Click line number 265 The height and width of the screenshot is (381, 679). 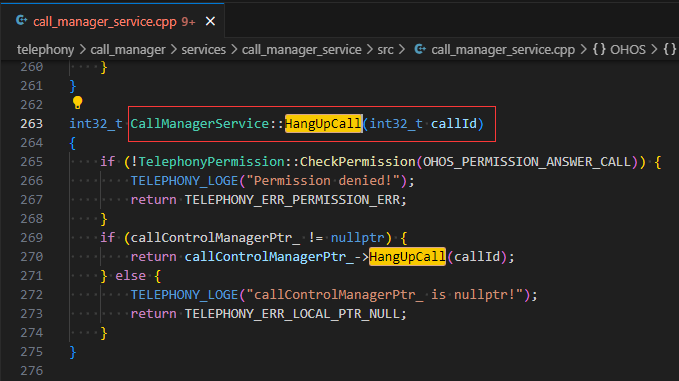click(x=32, y=162)
